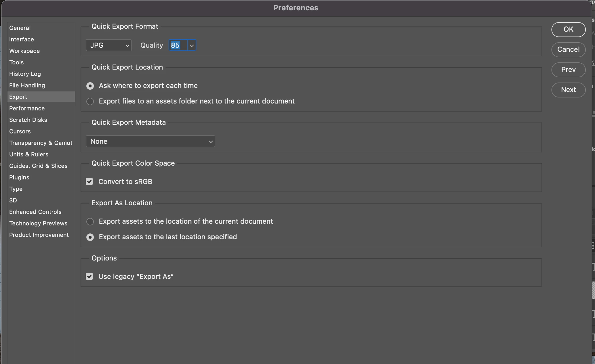Select Ask where to export each time
This screenshot has width=595, height=364.
(x=90, y=86)
